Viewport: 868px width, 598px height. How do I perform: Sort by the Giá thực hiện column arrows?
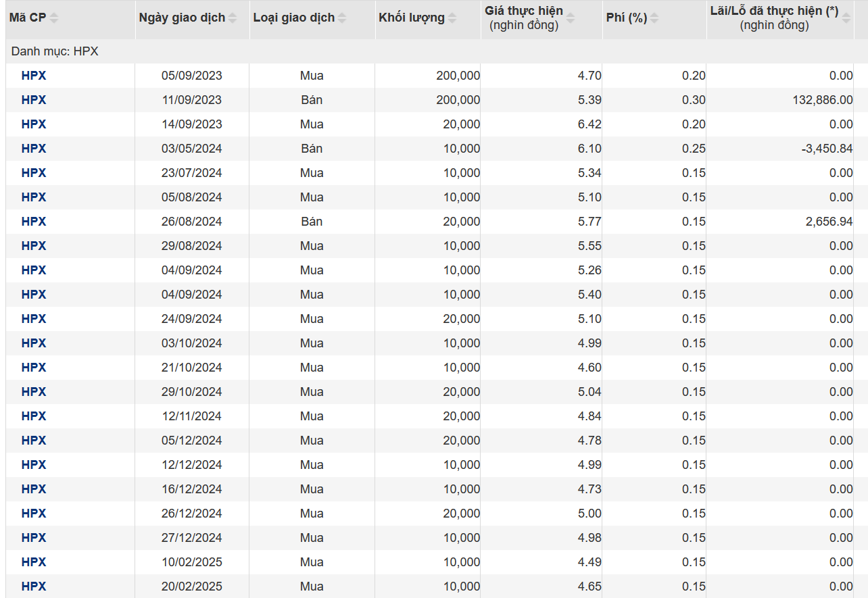tap(571, 18)
